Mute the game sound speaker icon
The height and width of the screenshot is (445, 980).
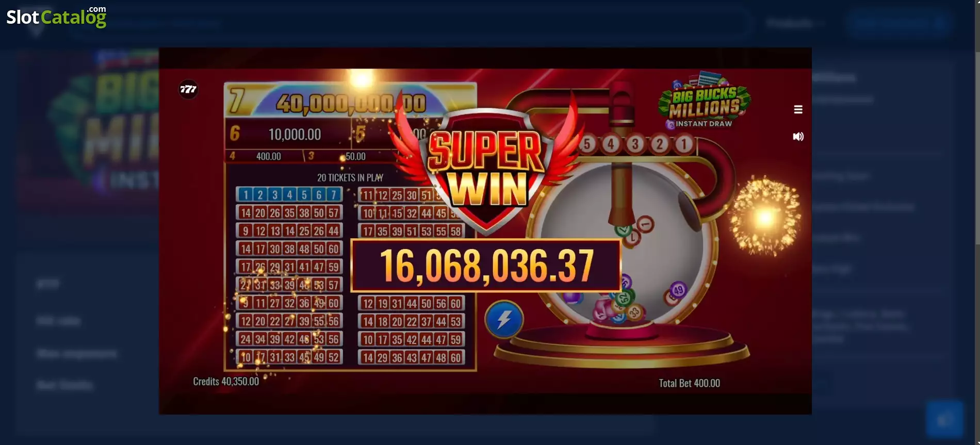click(x=798, y=137)
